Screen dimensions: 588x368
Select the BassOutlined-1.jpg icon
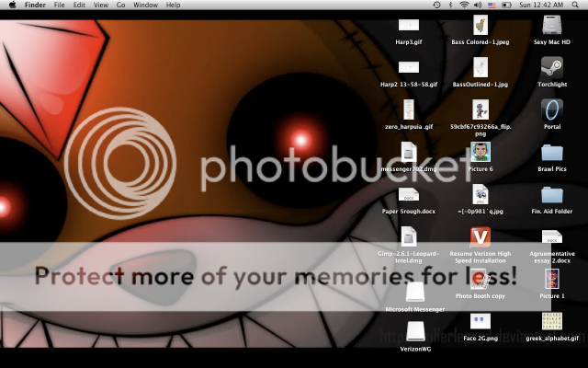(x=481, y=67)
